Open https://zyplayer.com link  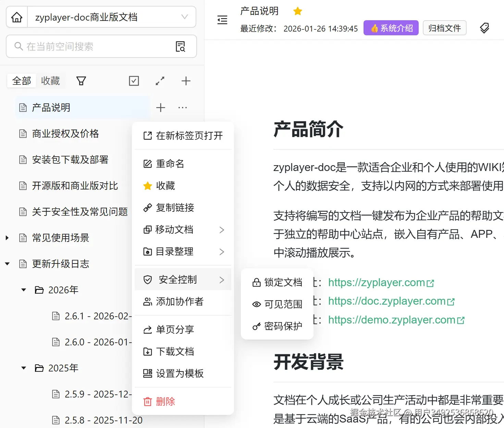point(381,283)
